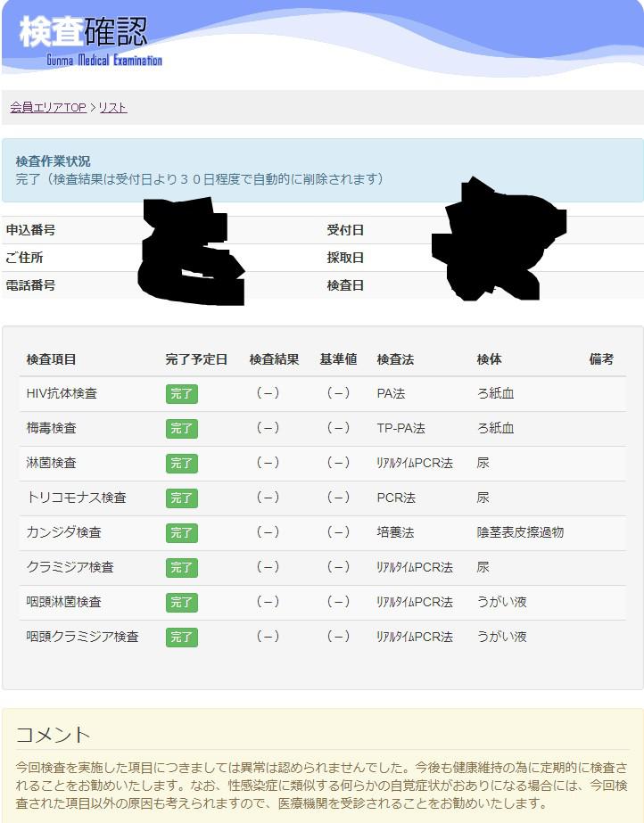This screenshot has width=644, height=823.
Task: Select the カンジダ検査 row label
Action: click(x=63, y=531)
